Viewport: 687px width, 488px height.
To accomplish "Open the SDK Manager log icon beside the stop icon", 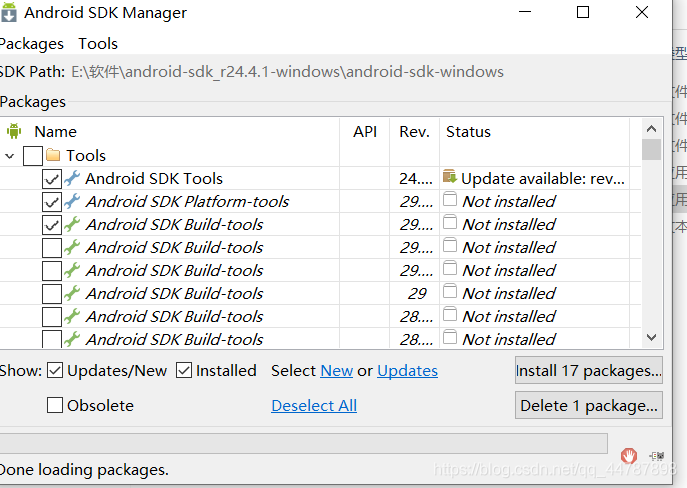I will 657,456.
